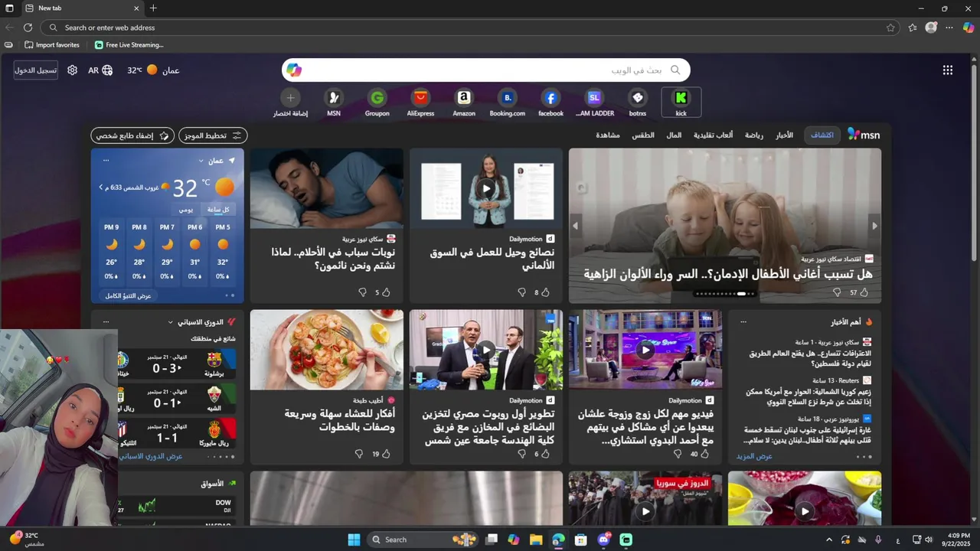Click the MSN logo
This screenshot has width=980, height=551.
point(864,135)
